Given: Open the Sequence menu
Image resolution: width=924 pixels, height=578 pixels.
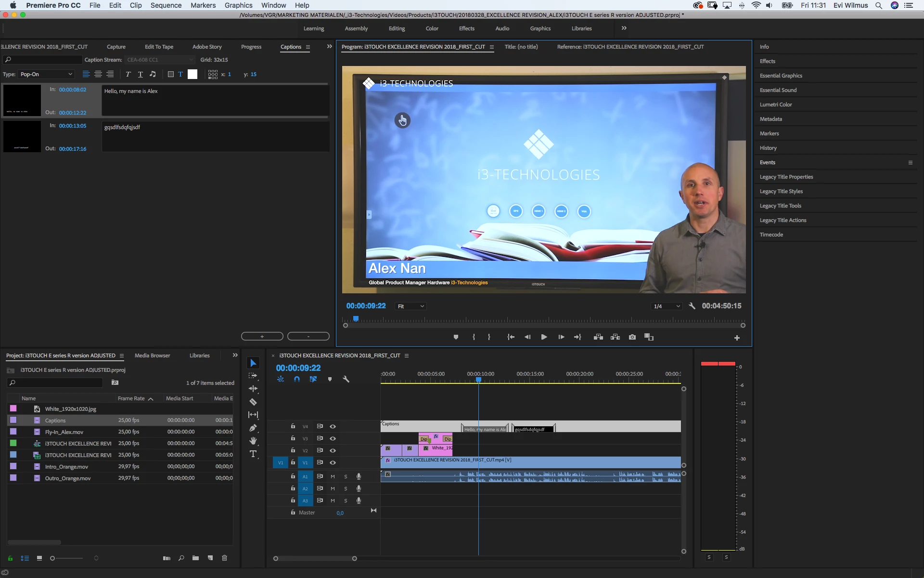Looking at the screenshot, I should (166, 5).
